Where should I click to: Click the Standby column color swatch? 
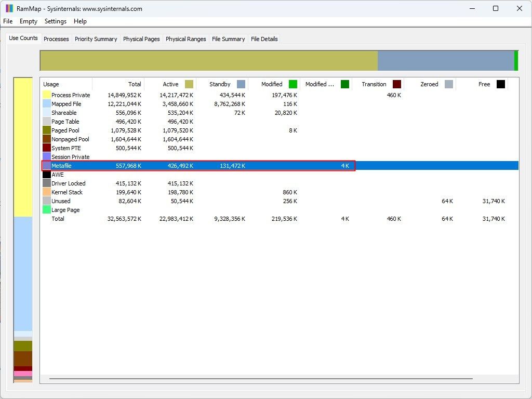241,84
